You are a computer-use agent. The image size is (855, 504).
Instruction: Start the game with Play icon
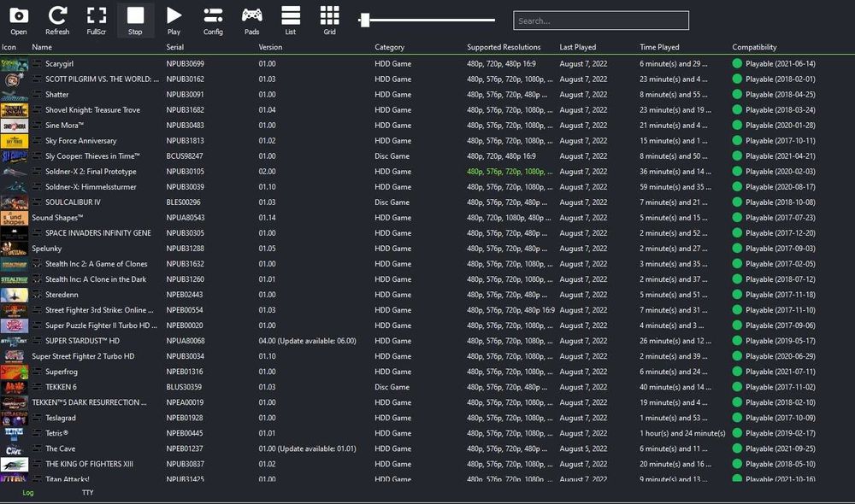(x=174, y=21)
